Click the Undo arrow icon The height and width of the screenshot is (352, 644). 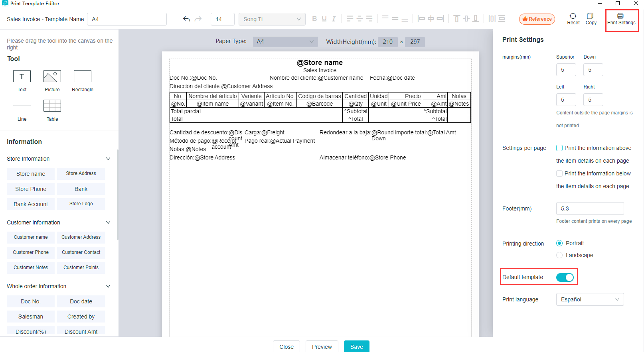coord(186,19)
